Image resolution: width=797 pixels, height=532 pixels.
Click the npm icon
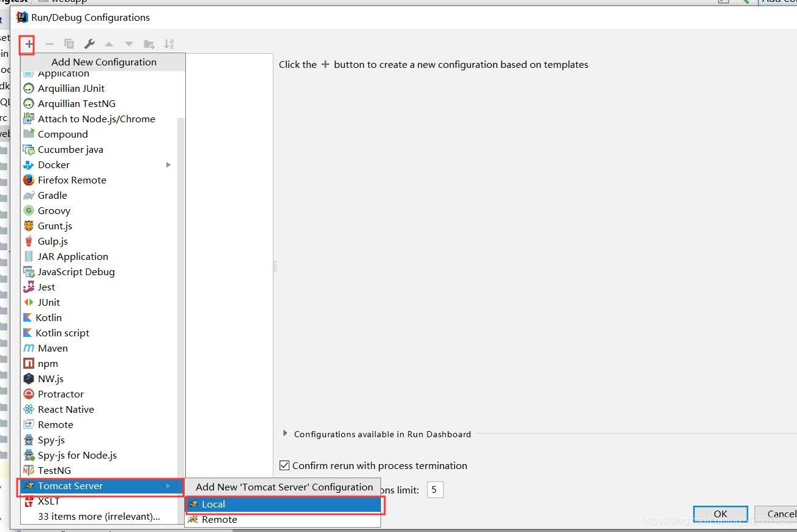pos(28,363)
